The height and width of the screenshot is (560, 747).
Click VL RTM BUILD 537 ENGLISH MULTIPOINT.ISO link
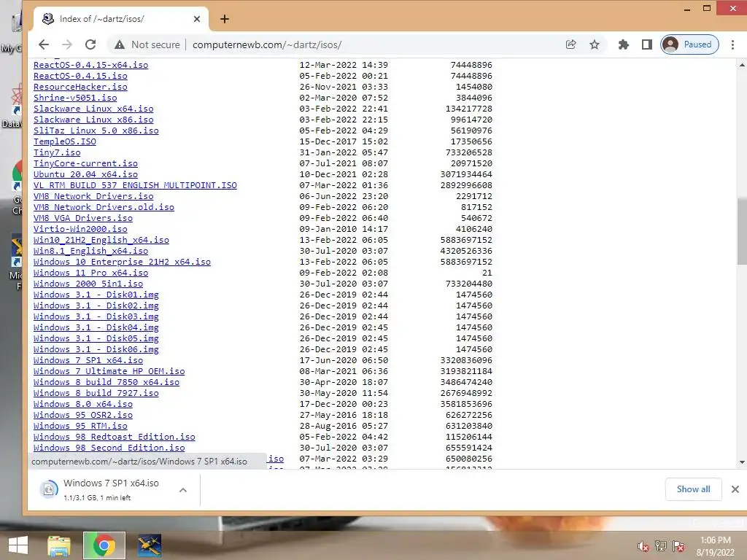(135, 185)
